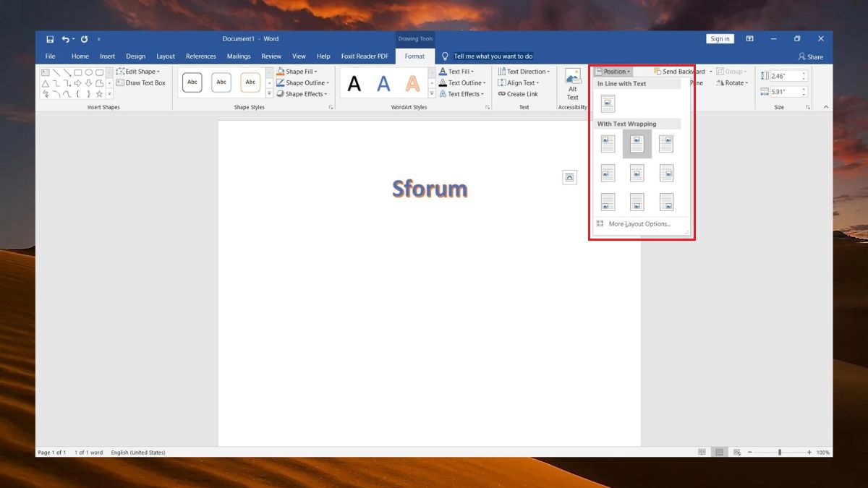Choose highlighted top center wrapping position
Viewport: 868px width, 488px height.
click(637, 144)
